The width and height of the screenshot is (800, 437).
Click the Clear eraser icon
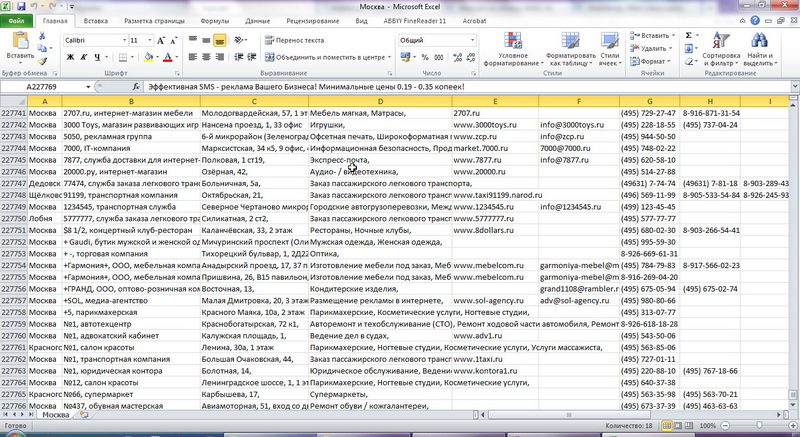(x=688, y=61)
